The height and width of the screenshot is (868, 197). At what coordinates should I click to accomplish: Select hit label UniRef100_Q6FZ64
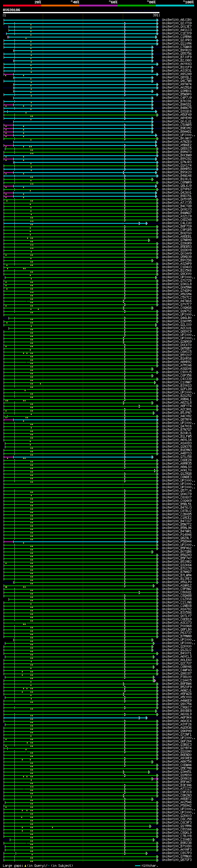click(176, 741)
